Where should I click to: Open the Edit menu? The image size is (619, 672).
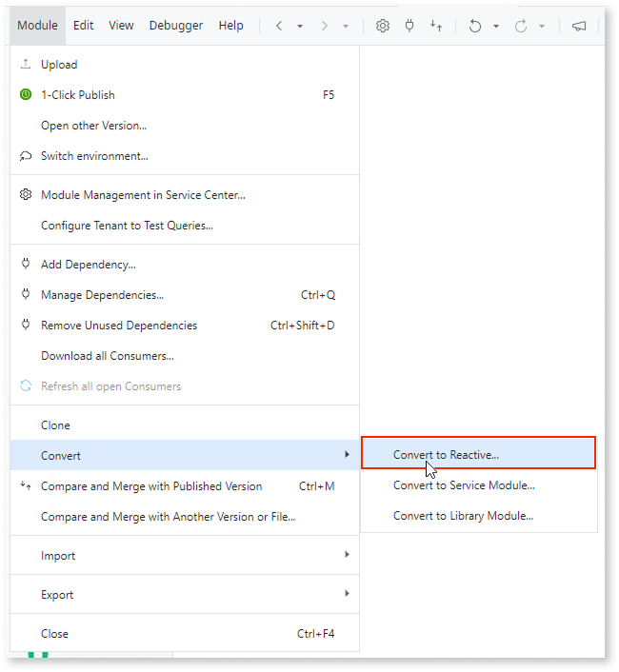83,26
